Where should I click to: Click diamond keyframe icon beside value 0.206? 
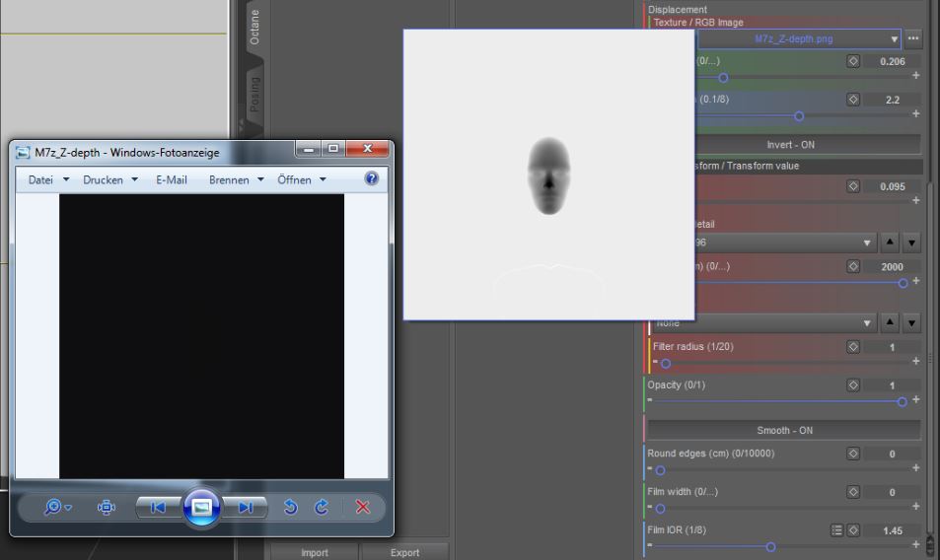click(853, 61)
